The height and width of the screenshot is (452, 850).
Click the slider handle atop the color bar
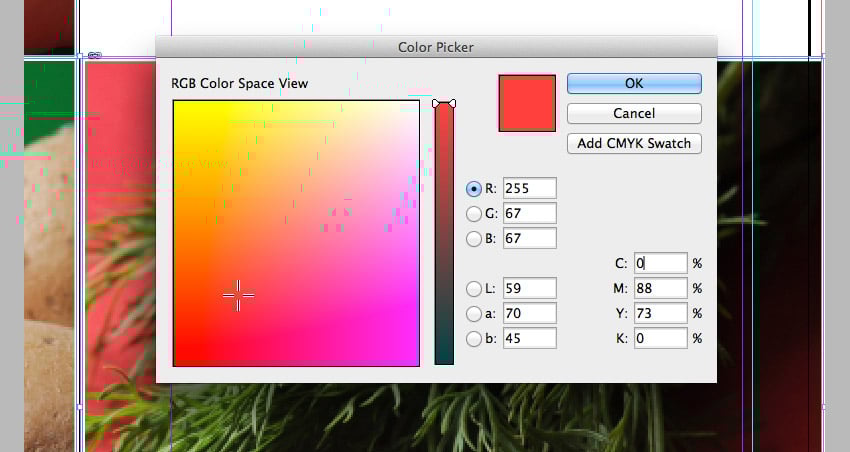(444, 104)
